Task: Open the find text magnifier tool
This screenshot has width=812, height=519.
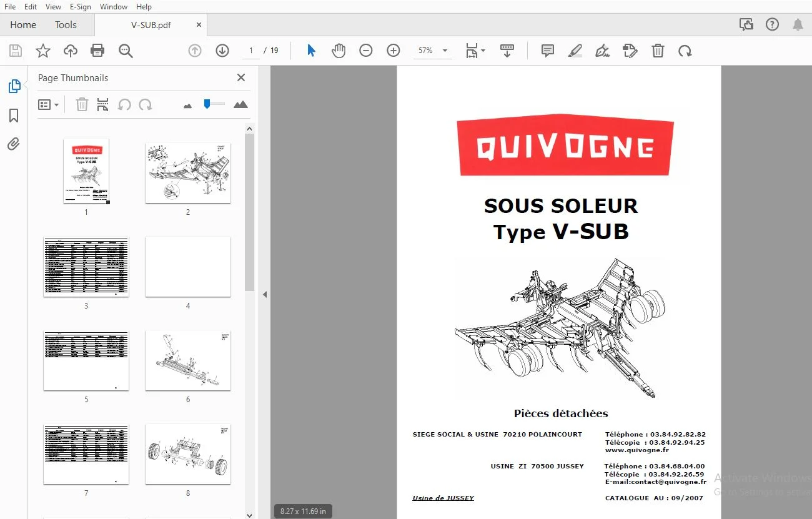Action: click(x=126, y=51)
